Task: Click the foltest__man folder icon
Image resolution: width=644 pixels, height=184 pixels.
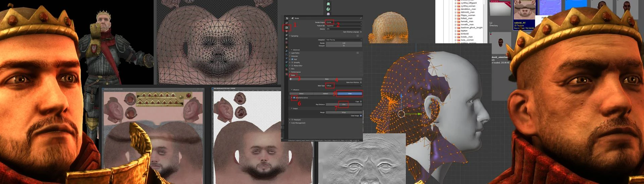Action: click(459, 18)
